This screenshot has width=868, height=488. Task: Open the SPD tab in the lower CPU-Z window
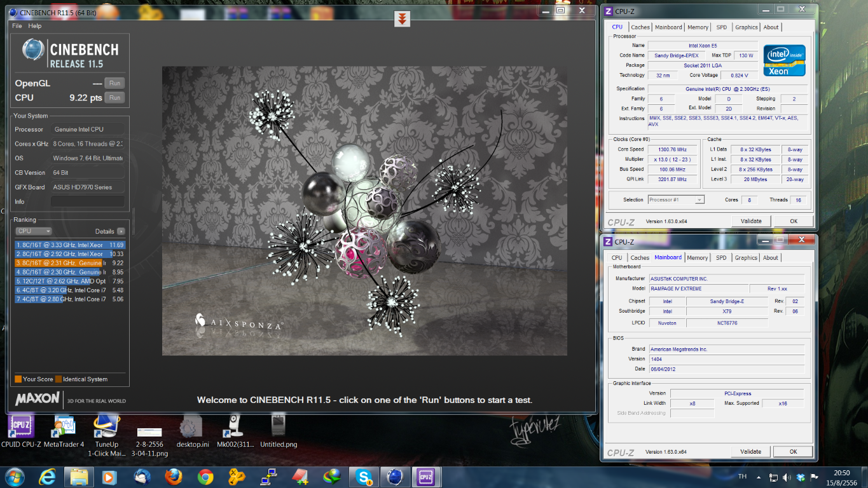pos(720,258)
